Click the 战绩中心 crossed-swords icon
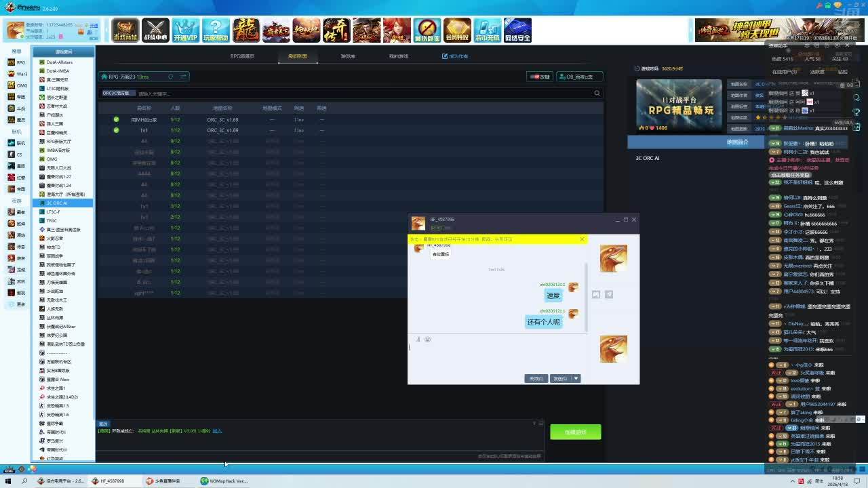 pyautogui.click(x=155, y=30)
